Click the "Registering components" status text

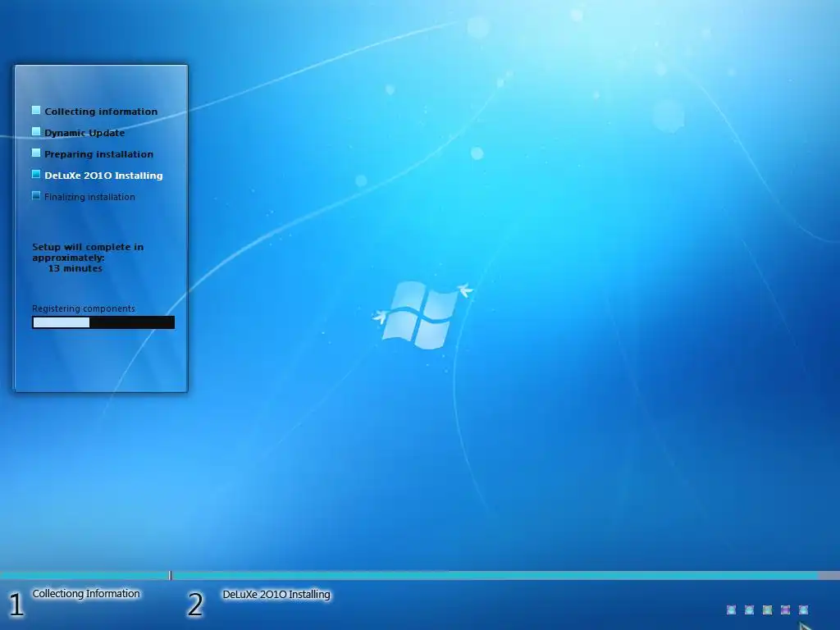coord(83,308)
